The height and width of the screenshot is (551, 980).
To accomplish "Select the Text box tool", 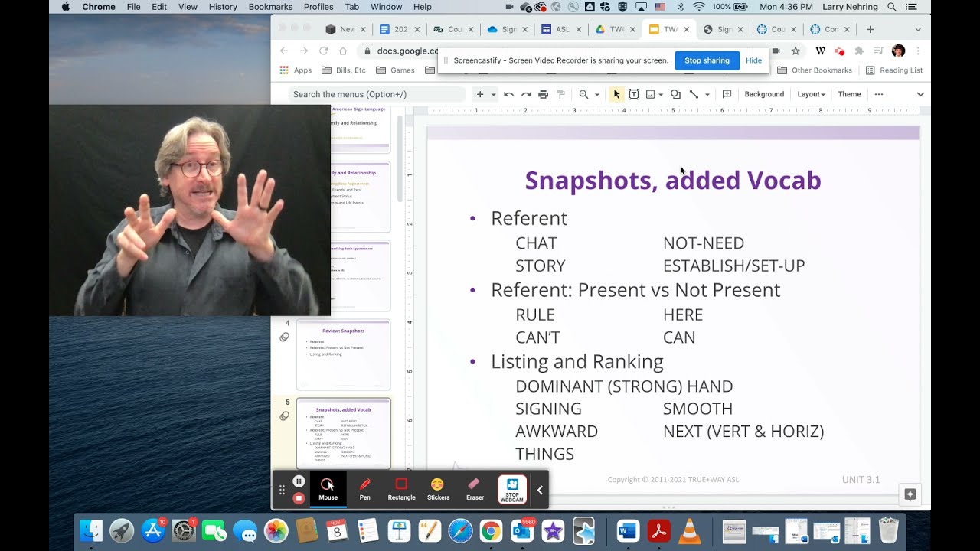I will 634,94.
